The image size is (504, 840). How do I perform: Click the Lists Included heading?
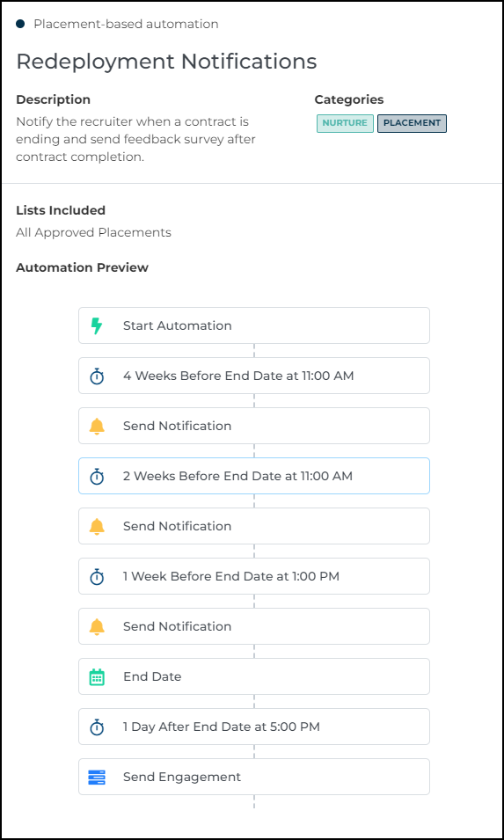pyautogui.click(x=61, y=210)
